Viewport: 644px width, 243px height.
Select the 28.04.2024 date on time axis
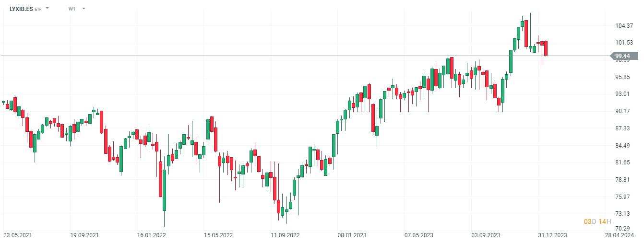[x=619, y=235]
